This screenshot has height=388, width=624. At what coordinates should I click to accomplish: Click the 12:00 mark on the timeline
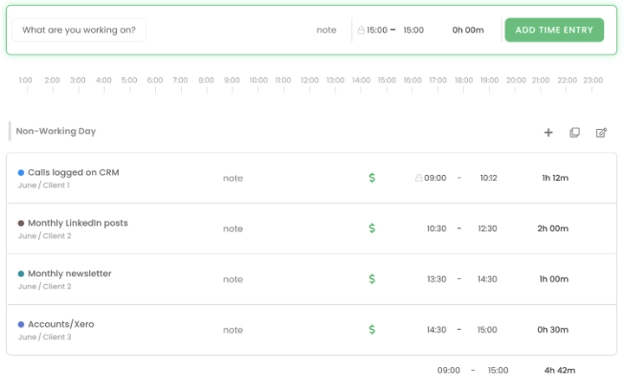pos(310,80)
